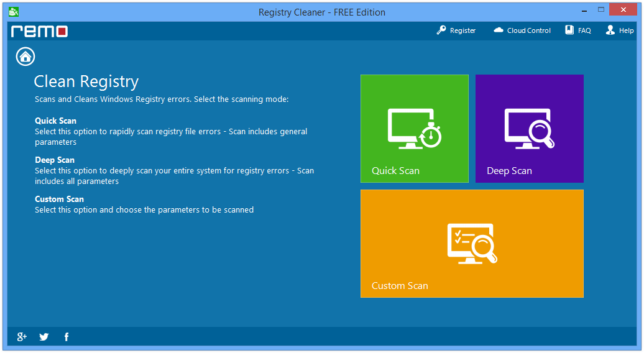This screenshot has width=644, height=353.
Task: Click the bold Deep Scan description heading
Action: pyautogui.click(x=55, y=160)
